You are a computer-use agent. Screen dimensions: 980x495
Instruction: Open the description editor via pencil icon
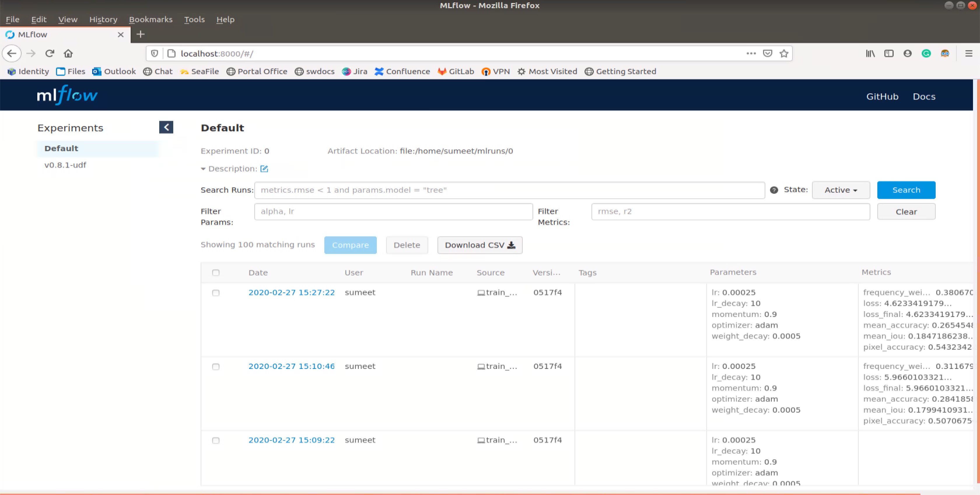click(264, 169)
